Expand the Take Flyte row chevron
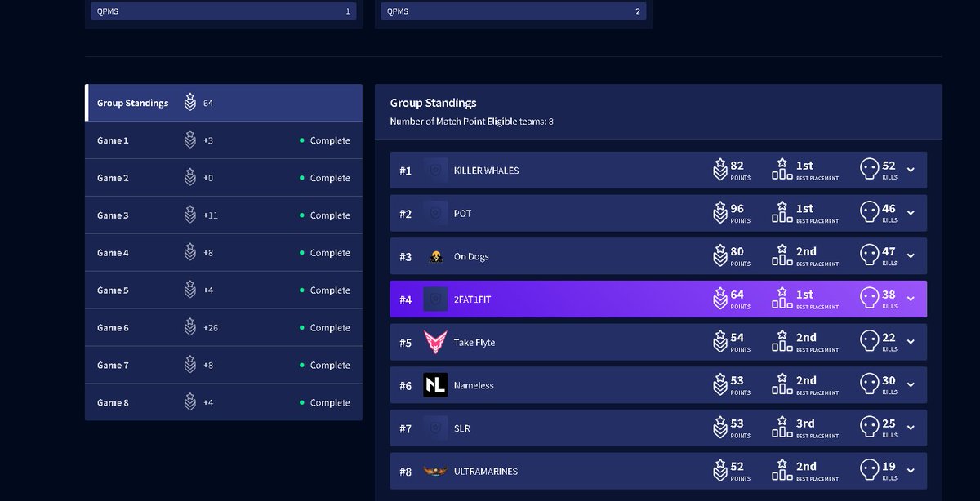Image resolution: width=980 pixels, height=501 pixels. [x=911, y=342]
